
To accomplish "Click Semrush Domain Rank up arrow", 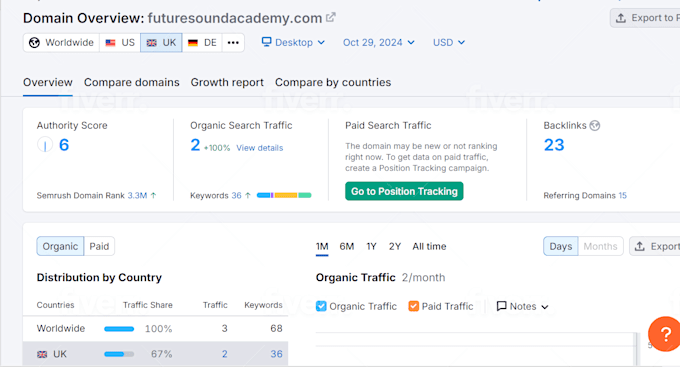I will tap(153, 196).
